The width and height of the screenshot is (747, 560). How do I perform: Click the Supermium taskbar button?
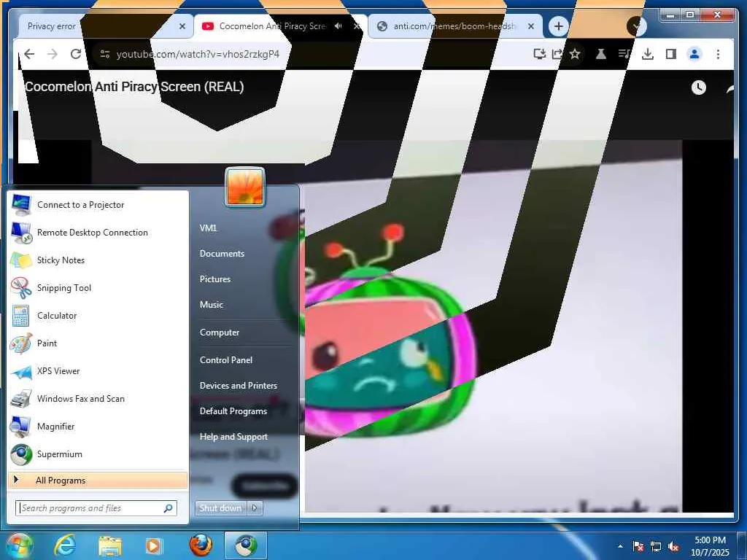tap(245, 545)
